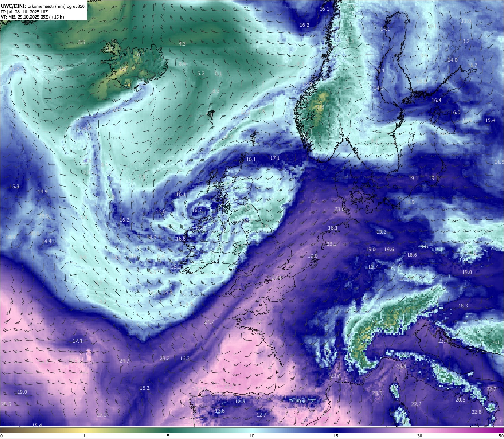Viewport: 504px width, 439px height.
Task: Click the 22.8 value label
Action: [x=476, y=412]
